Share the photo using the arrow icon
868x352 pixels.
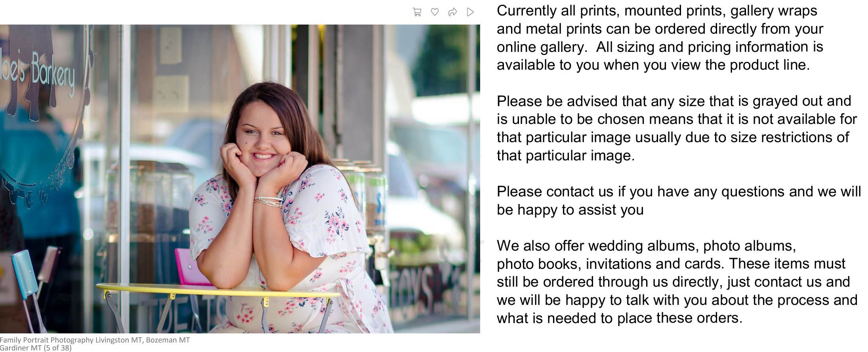pos(452,12)
